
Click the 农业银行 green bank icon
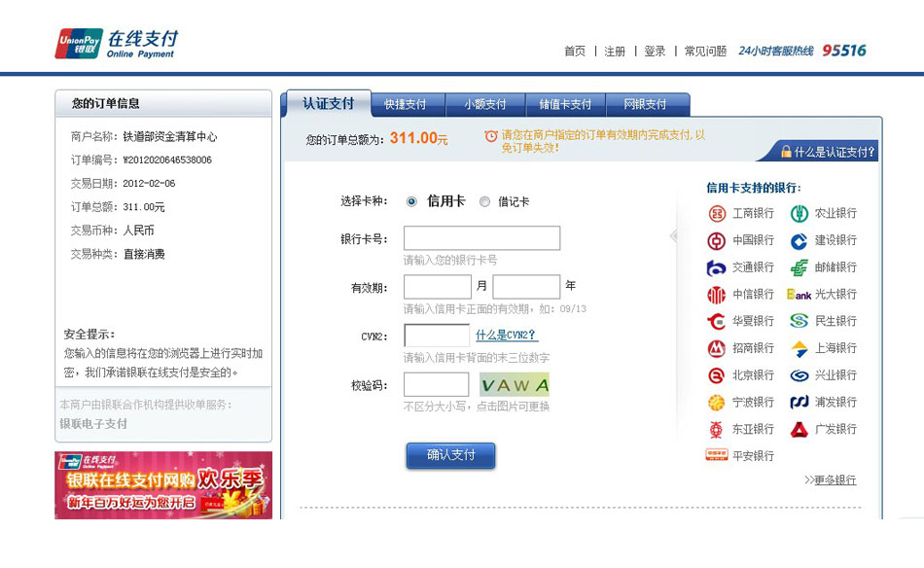coord(800,213)
